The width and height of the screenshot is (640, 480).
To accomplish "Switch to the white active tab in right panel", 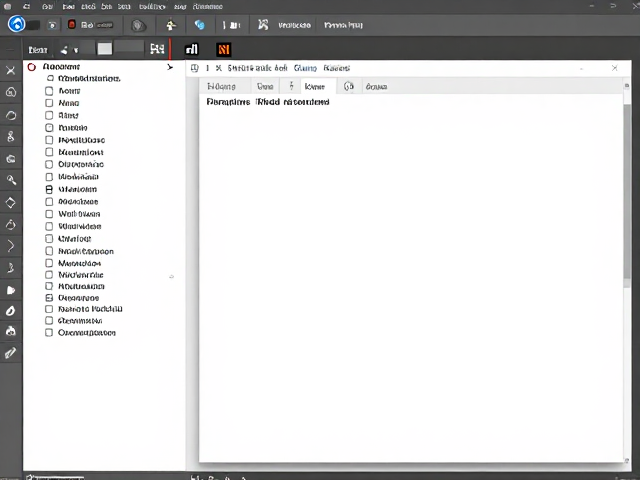I will [318, 86].
